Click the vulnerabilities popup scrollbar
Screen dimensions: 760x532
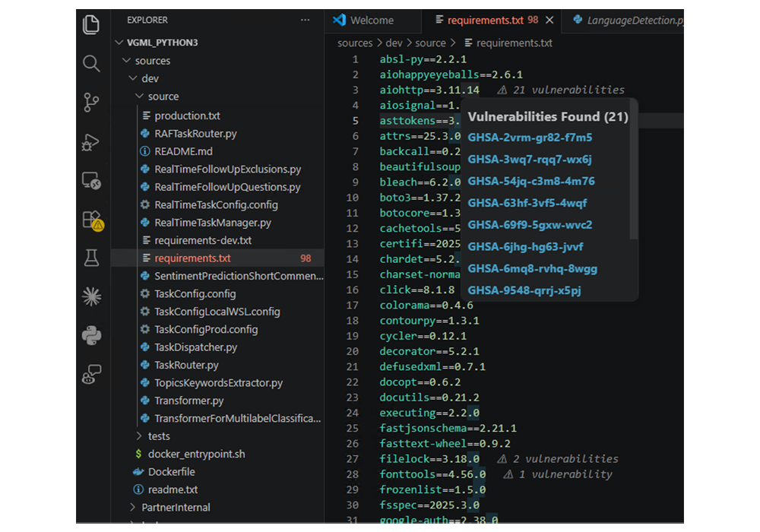(x=634, y=169)
